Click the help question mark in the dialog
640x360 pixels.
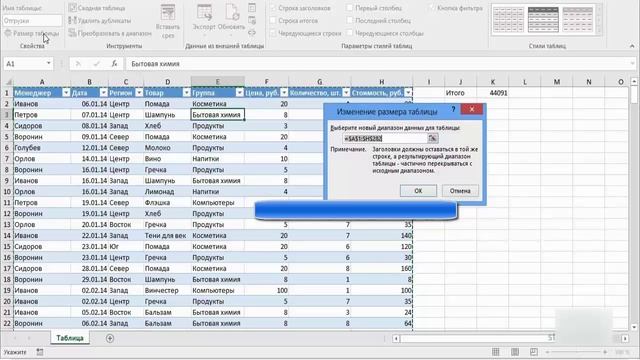point(453,109)
